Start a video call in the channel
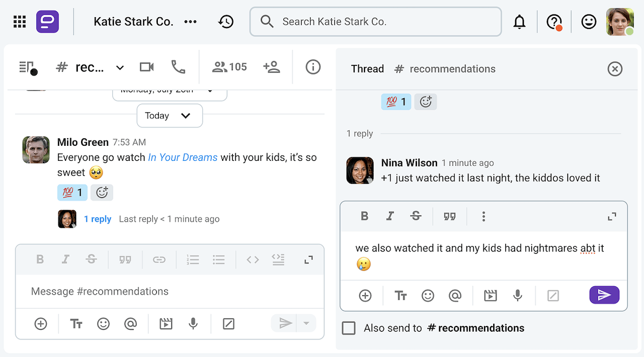The width and height of the screenshot is (644, 357). (x=146, y=66)
